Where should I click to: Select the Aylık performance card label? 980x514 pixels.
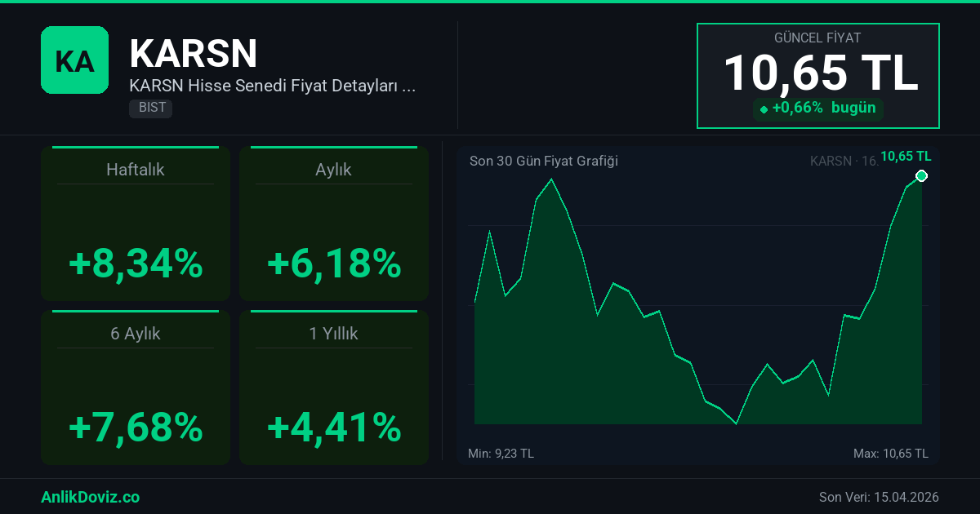point(333,170)
